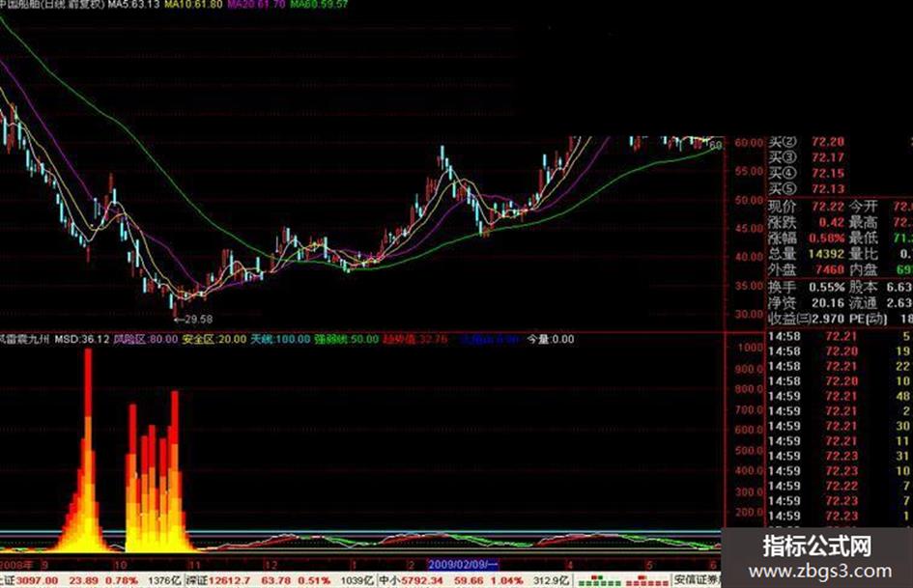Click the 1376亿 turnover figure in status bar
This screenshot has width=913, height=588.
point(164,580)
